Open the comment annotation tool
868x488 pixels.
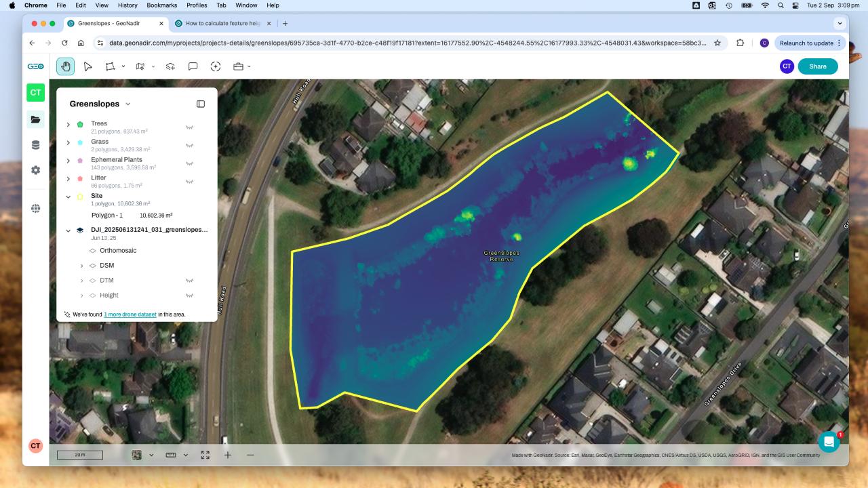point(193,66)
